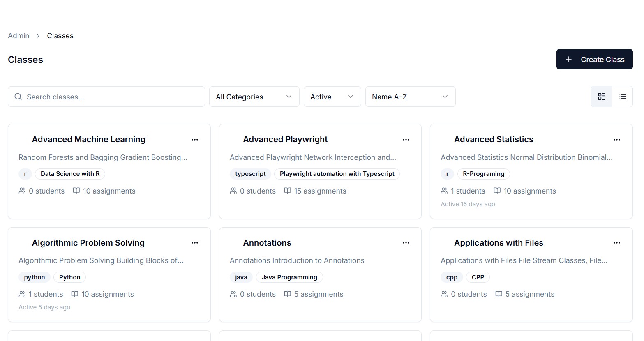Open options menu for Applications with Files
Image resolution: width=644 pixels, height=341 pixels.
pyautogui.click(x=616, y=243)
